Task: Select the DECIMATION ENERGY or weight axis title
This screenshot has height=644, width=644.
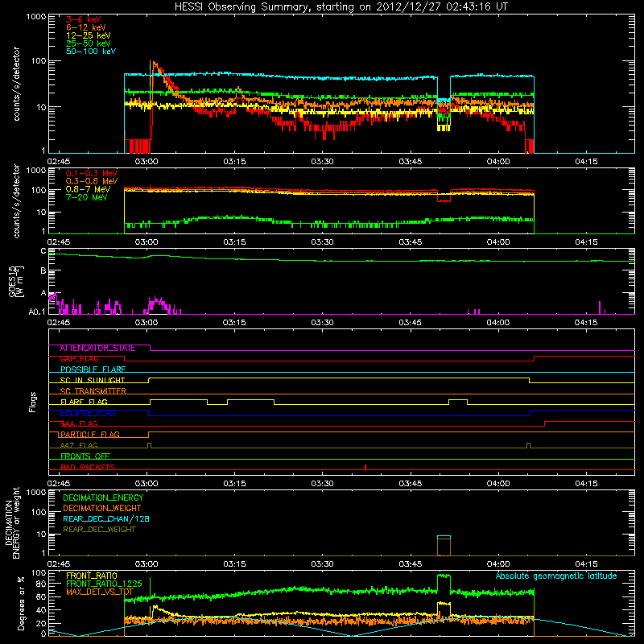Action: (x=12, y=522)
